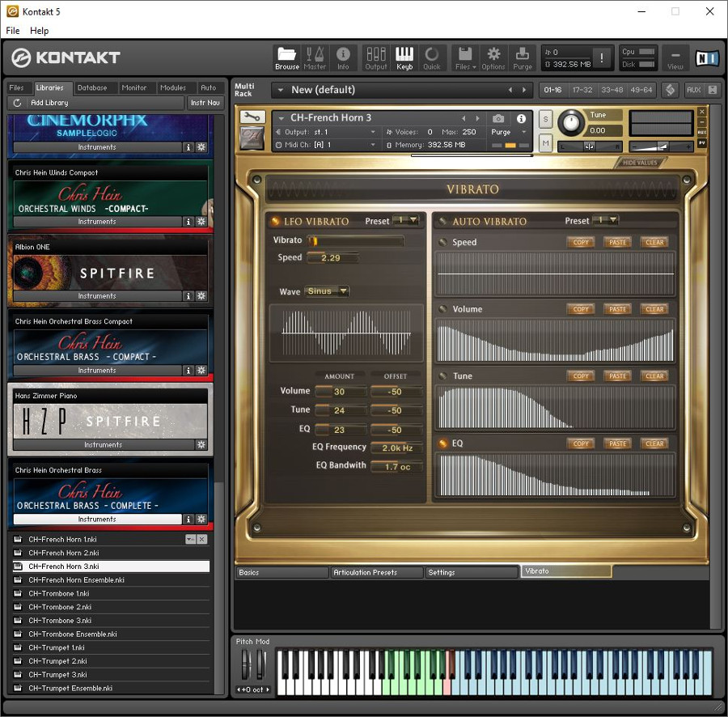Screen dimensions: 728x717
Task: Clear the Tune curve
Action: tap(654, 375)
